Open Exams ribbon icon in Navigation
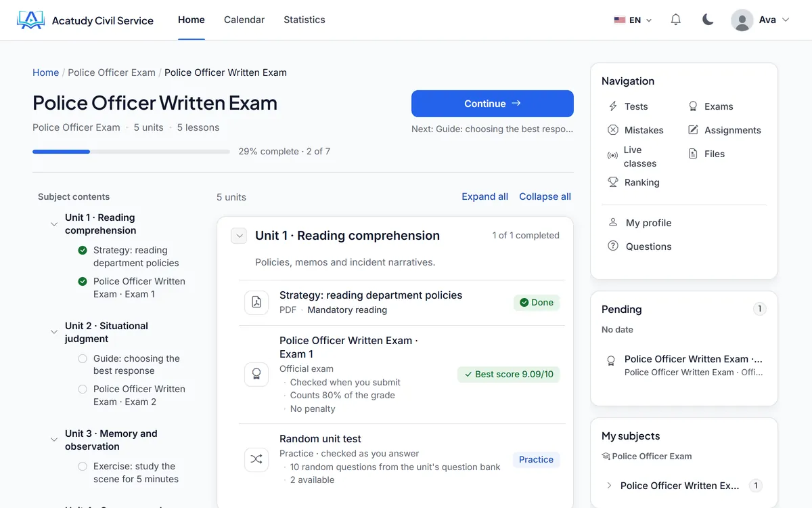Viewport: 812px width, 508px height. [x=693, y=106]
